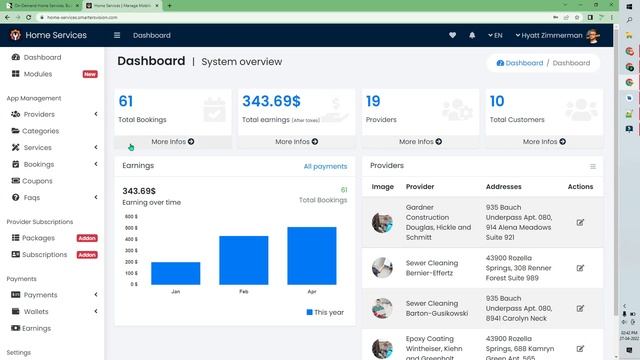Click Sewer Cleaning Barton-Gusikowski provider thumbnail
The image size is (640, 360).
coord(382,308)
